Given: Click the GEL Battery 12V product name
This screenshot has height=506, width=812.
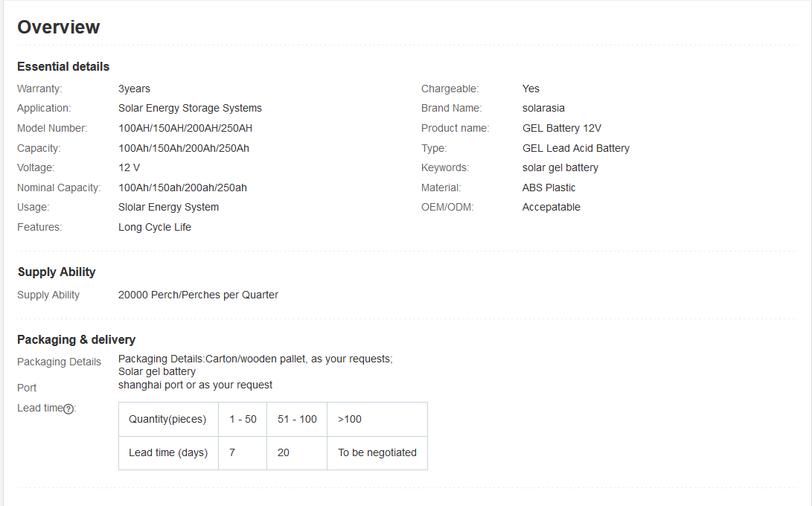Looking at the screenshot, I should point(561,128).
